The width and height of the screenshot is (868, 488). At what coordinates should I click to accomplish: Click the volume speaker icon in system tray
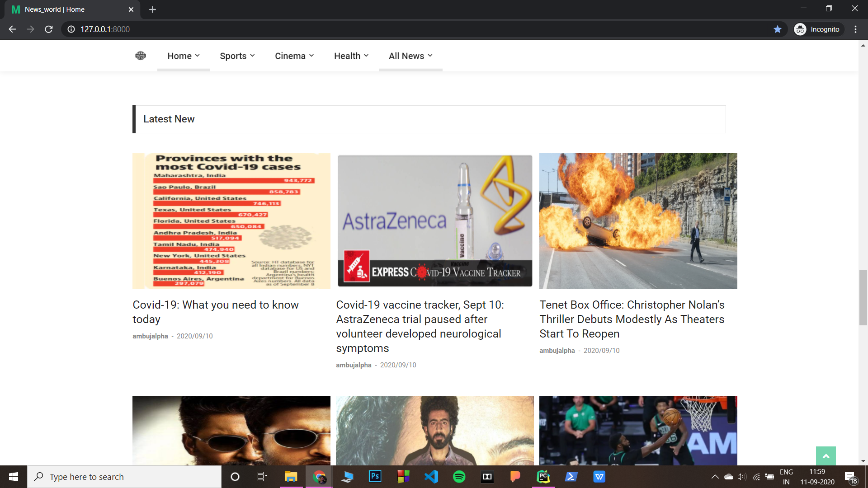[x=742, y=477]
